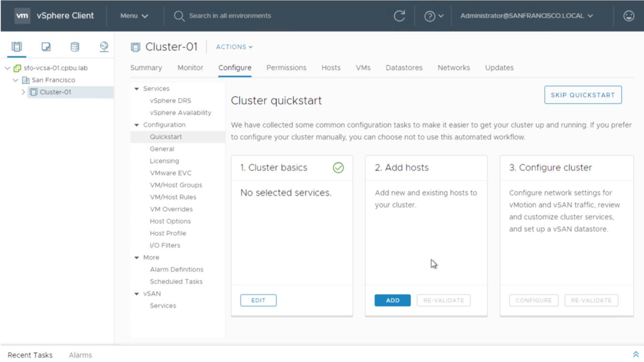This screenshot has height=362, width=644.
Task: Open the VMs tab
Action: coord(363,68)
